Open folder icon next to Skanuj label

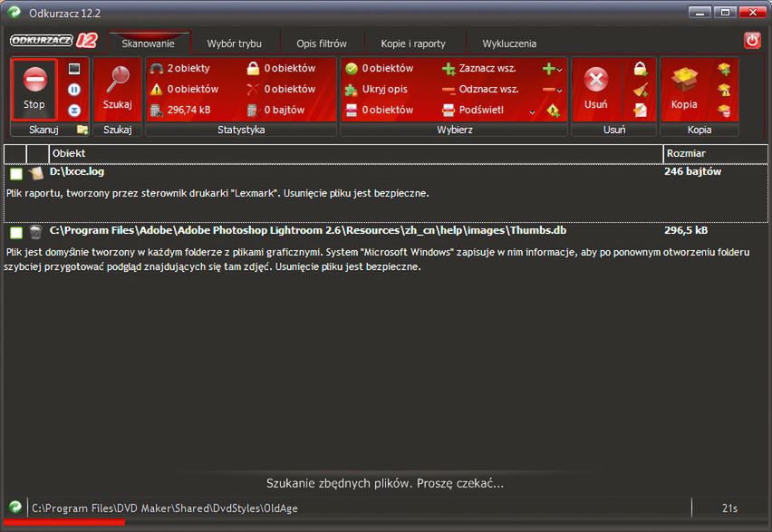(82, 130)
